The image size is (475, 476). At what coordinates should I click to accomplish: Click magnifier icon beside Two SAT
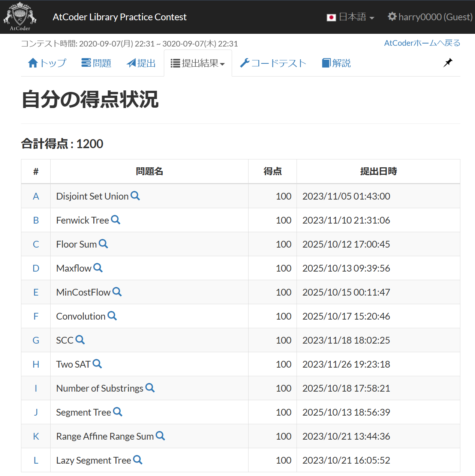point(97,364)
